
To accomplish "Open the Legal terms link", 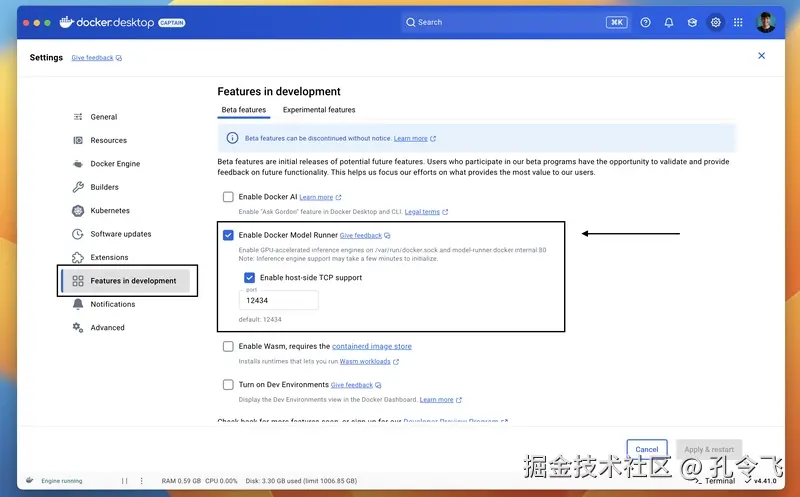I will [x=422, y=212].
